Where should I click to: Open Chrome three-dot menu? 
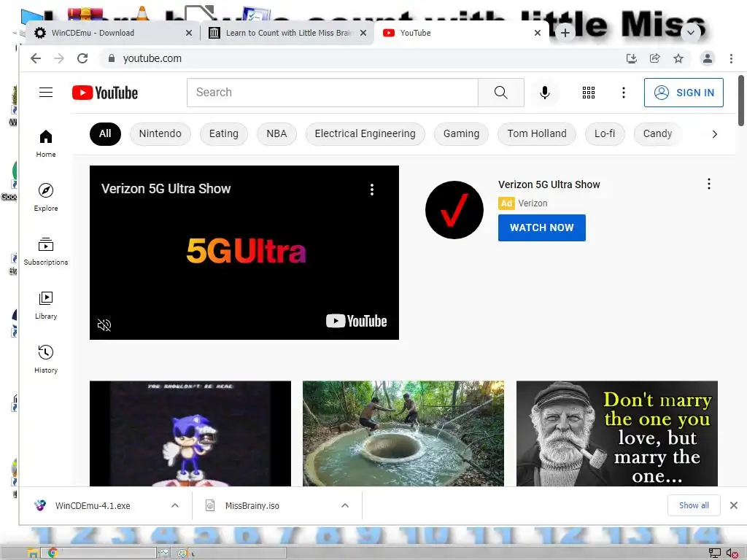pyautogui.click(x=731, y=58)
